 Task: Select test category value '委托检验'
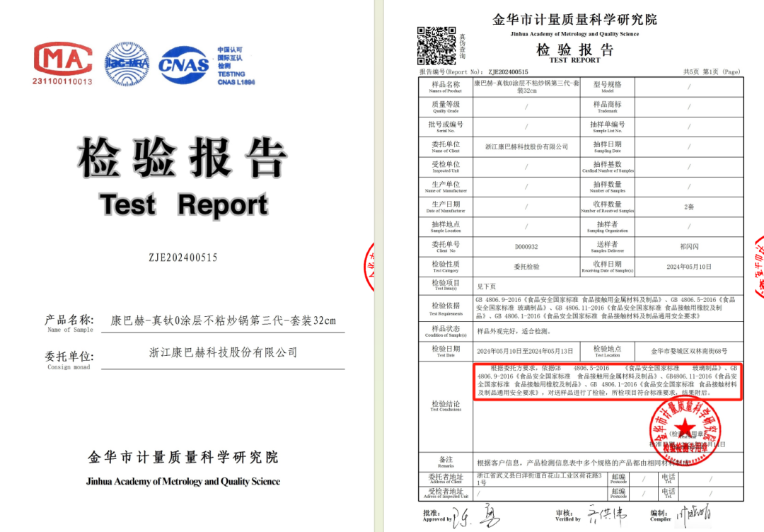[526, 267]
